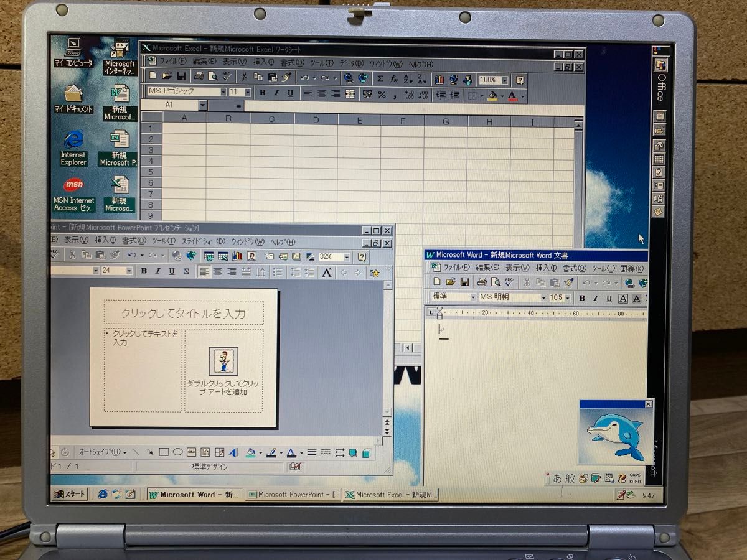Click the Excel Save disk icon

click(181, 77)
